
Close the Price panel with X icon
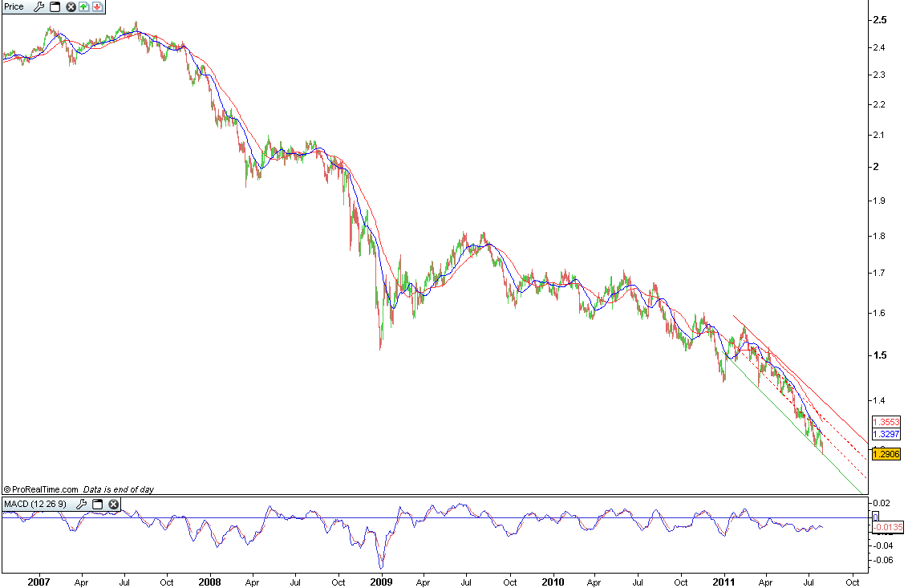71,7
